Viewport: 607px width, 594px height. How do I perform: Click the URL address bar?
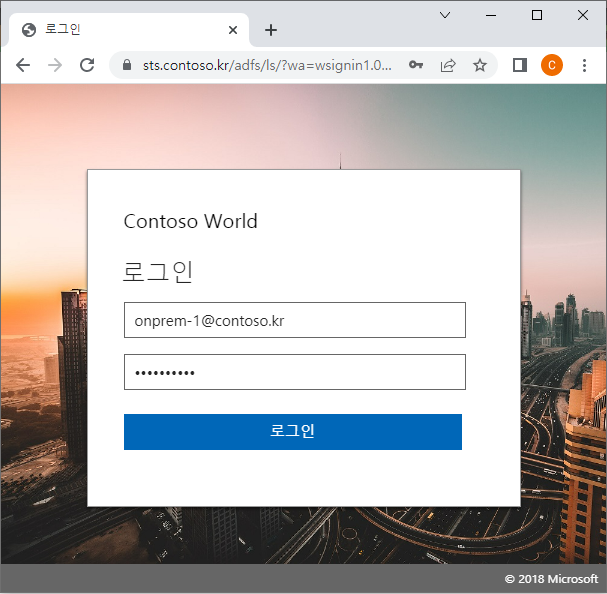click(x=267, y=65)
